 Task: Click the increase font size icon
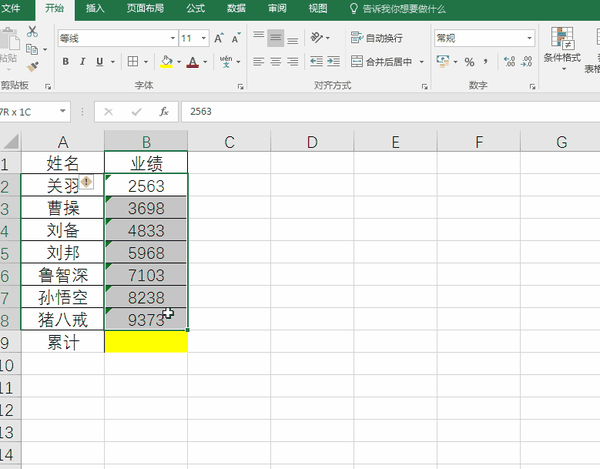point(218,38)
